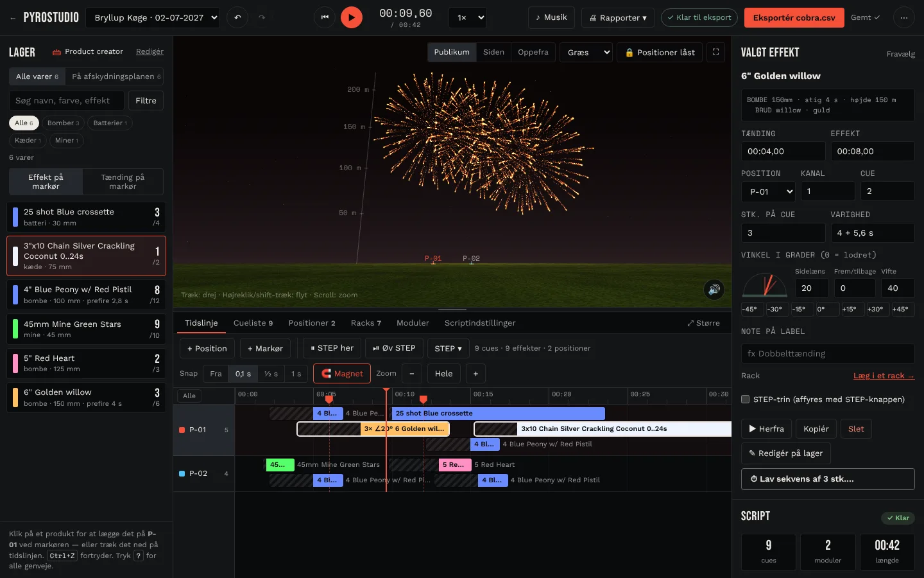Click the Slet button
Screen dimensions: 924x578
tap(856, 429)
